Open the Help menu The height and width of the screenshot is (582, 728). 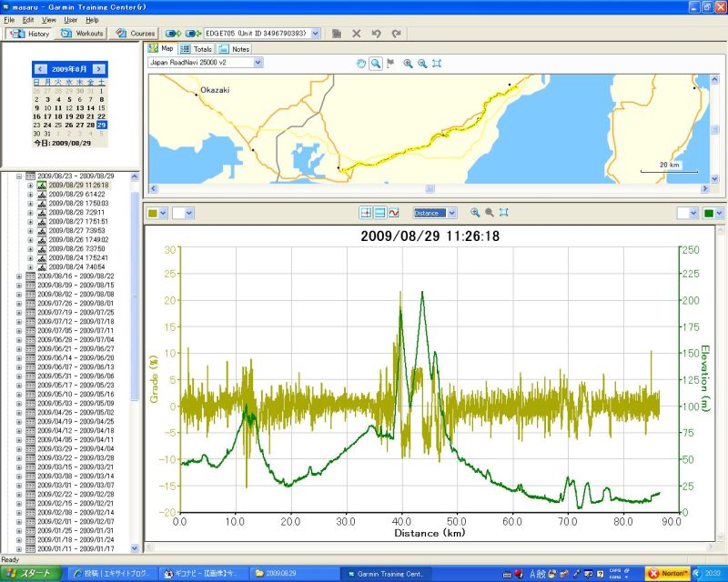[x=92, y=20]
